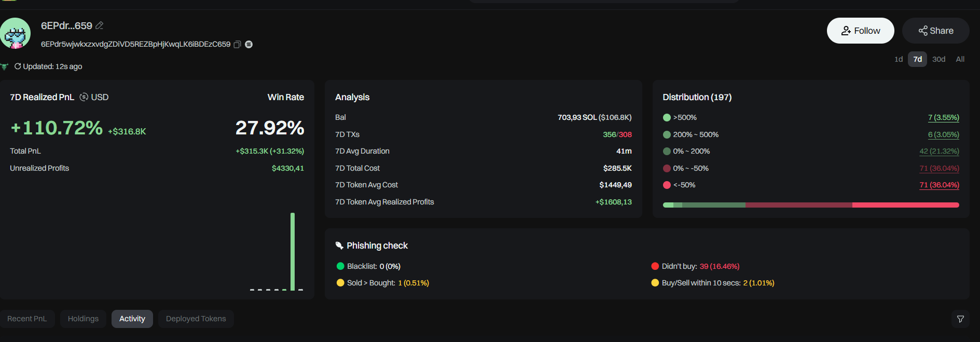980x342 pixels.
Task: Toggle the USD currency switch icon
Action: click(84, 97)
